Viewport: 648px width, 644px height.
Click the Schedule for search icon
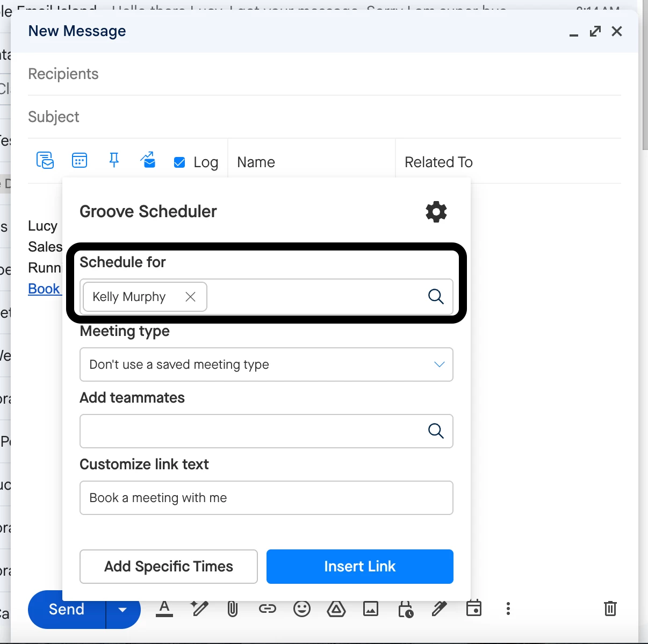[436, 296]
